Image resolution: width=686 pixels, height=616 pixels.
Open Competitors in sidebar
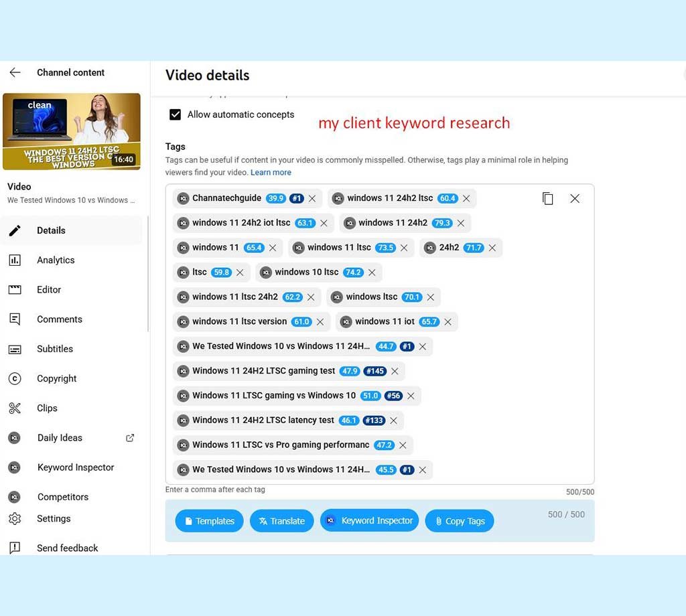[63, 497]
